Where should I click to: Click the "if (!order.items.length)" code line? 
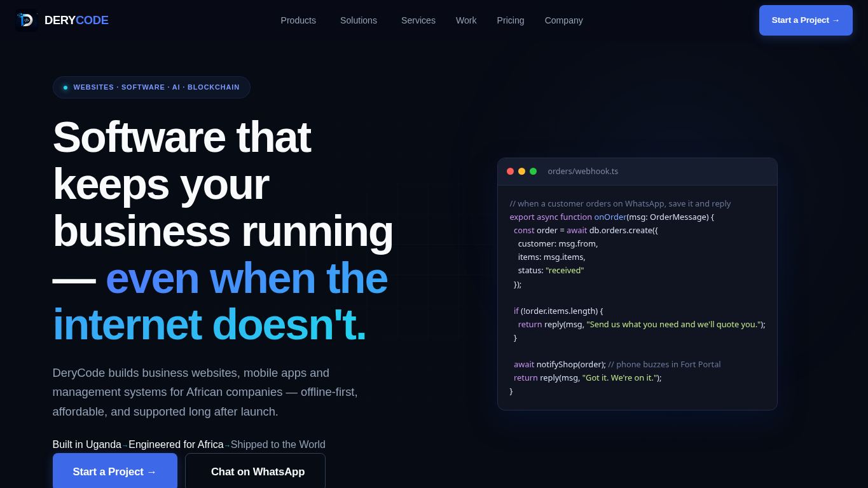[558, 311]
